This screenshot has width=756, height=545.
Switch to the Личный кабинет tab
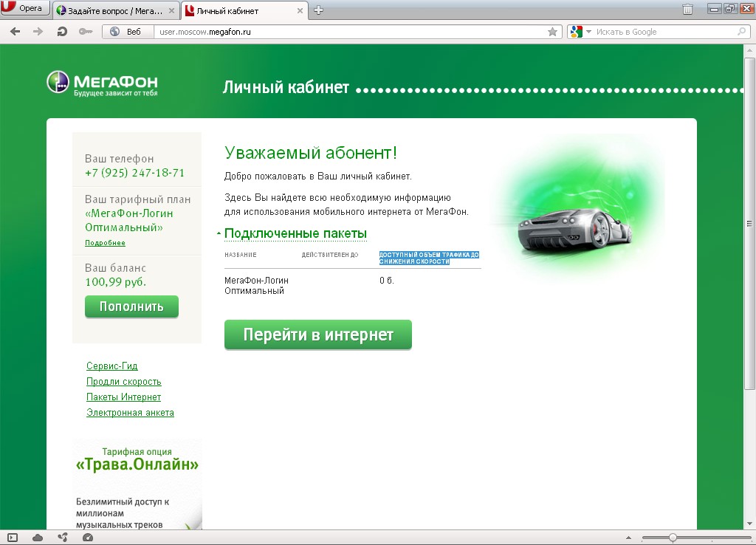(245, 10)
